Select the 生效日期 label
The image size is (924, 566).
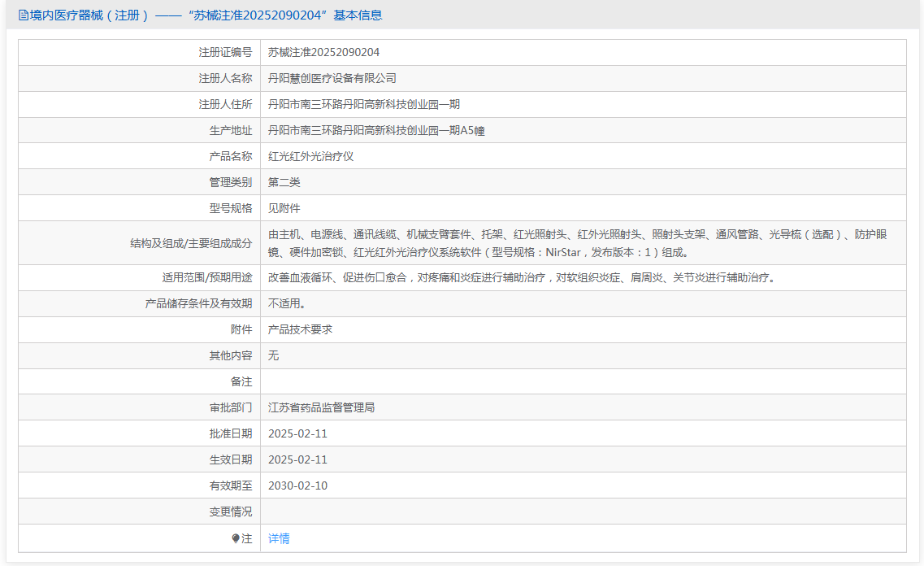tap(231, 459)
